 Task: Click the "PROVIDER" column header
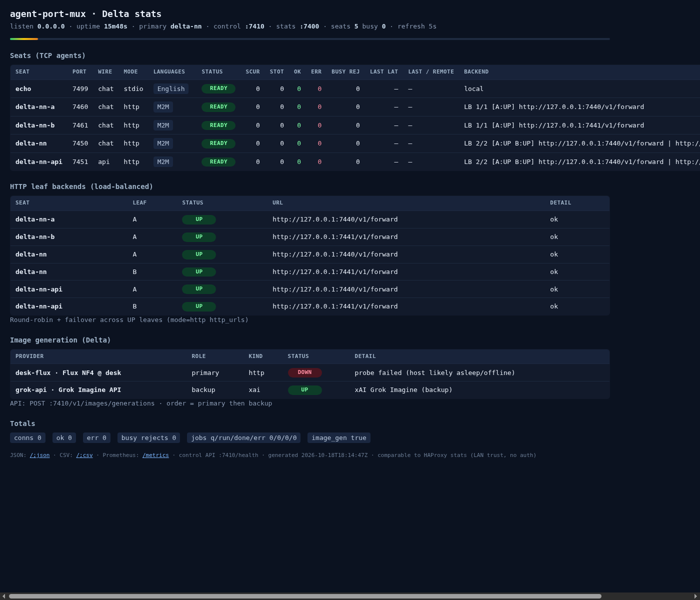pos(29,356)
